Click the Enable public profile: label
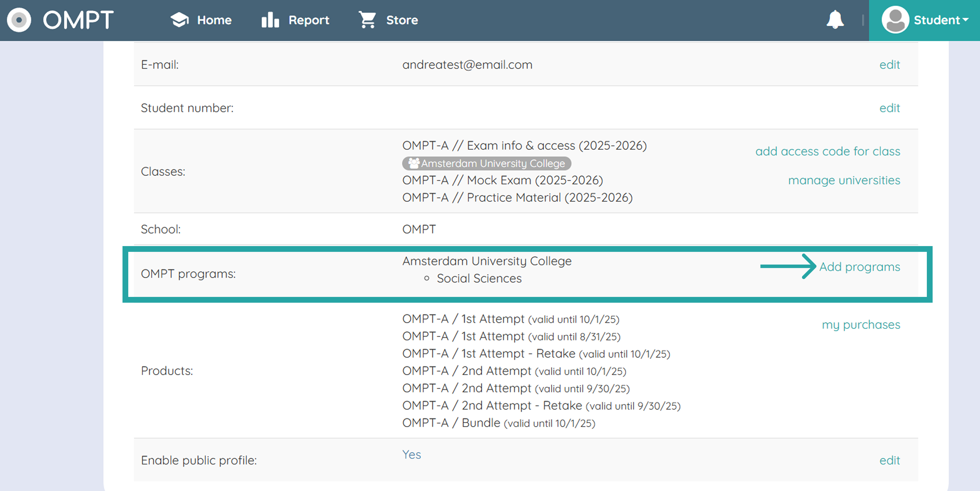Image resolution: width=980 pixels, height=491 pixels. [198, 461]
